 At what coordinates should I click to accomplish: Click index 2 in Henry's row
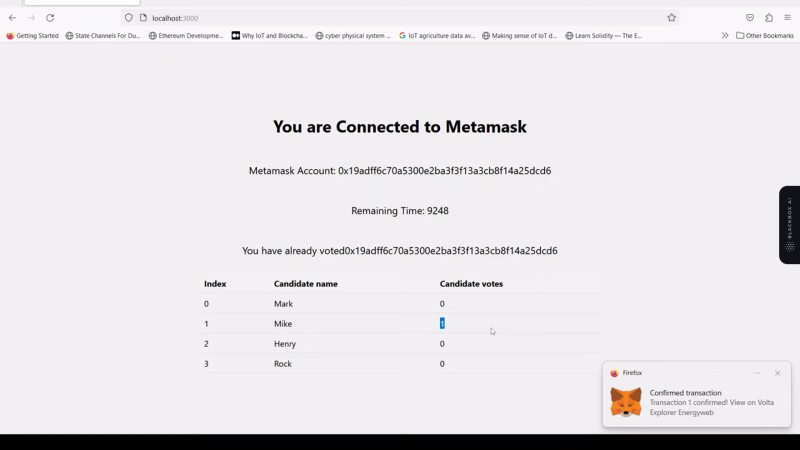point(206,344)
